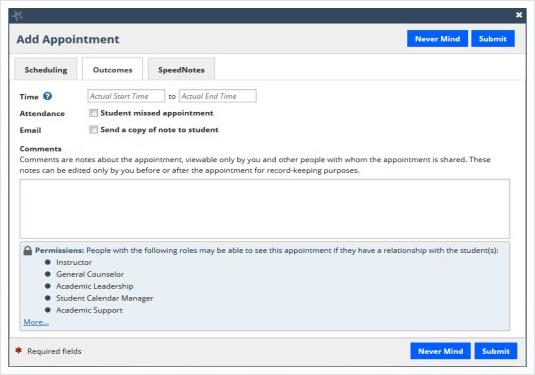The width and height of the screenshot is (535, 375).
Task: Click the Add Appointment heading
Action: point(68,39)
